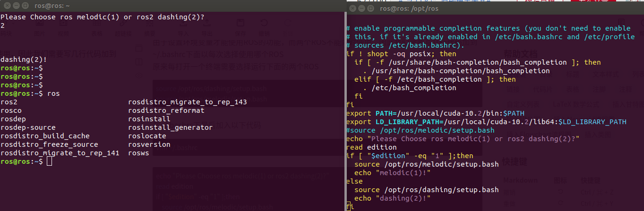The height and width of the screenshot is (211, 644).
Task: Click the 'dashing(2)!' output line in left terminal
Action: [x=24, y=60]
